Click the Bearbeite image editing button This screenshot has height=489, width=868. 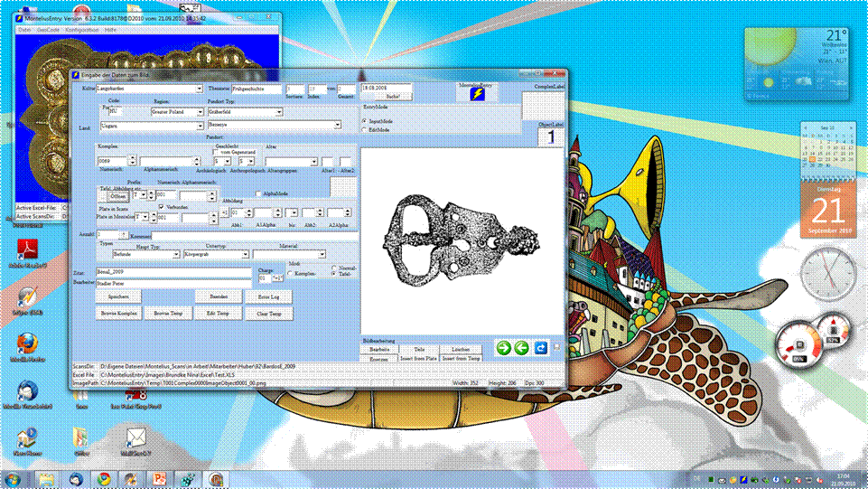379,350
